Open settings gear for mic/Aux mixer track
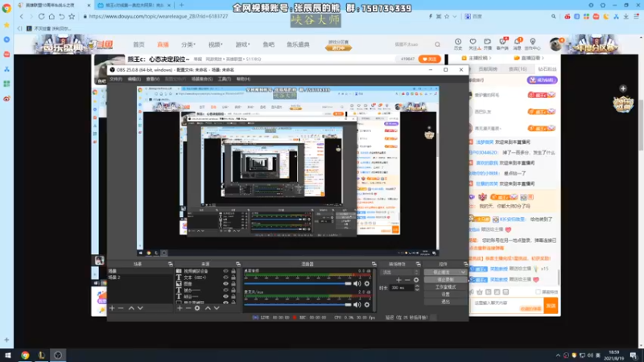Image resolution: width=644 pixels, height=362 pixels. point(367,305)
